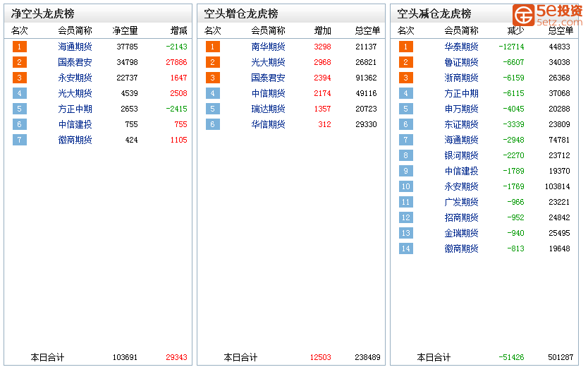Image resolution: width=588 pixels, height=372 pixels.
Task: Open 浙商期货 in the 空头减仓龙虎榜 table
Action: pos(461,78)
